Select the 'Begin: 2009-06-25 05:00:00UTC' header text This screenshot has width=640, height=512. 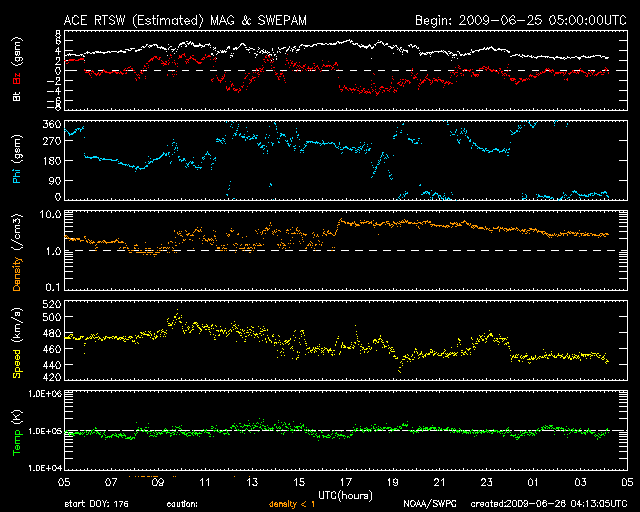click(x=520, y=20)
